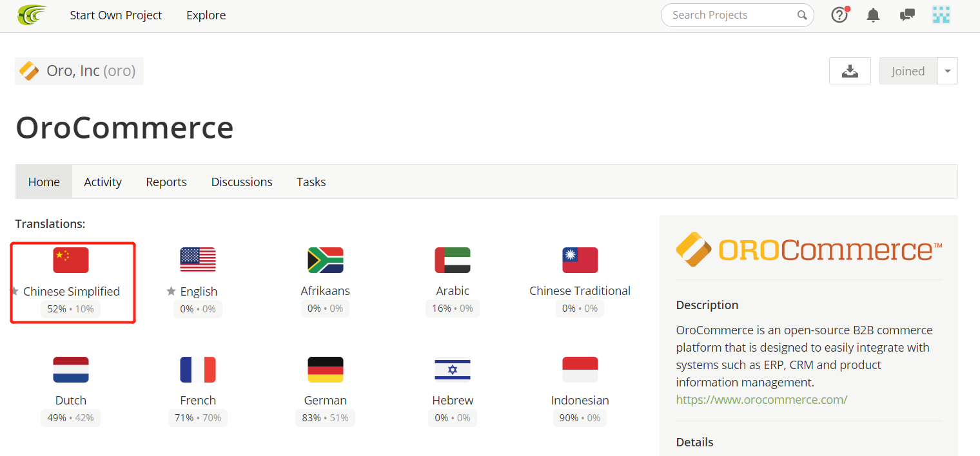Switch to the Tasks tab
This screenshot has width=980, height=456.
(311, 182)
